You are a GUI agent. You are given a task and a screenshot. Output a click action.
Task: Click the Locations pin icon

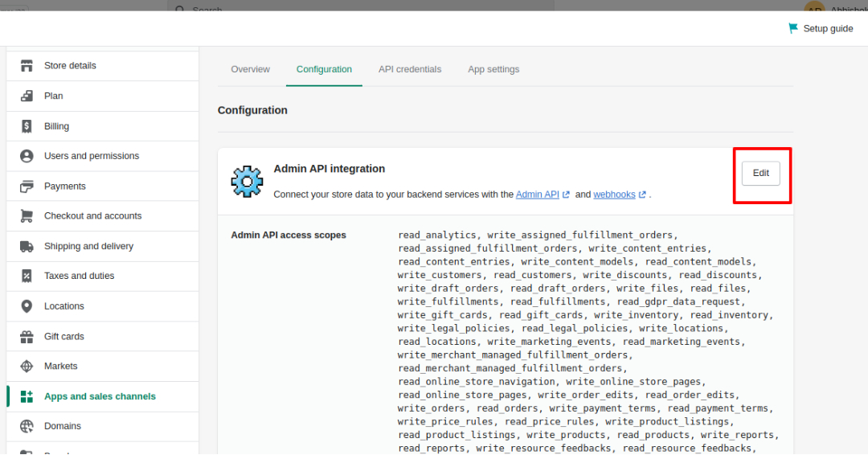pos(27,306)
